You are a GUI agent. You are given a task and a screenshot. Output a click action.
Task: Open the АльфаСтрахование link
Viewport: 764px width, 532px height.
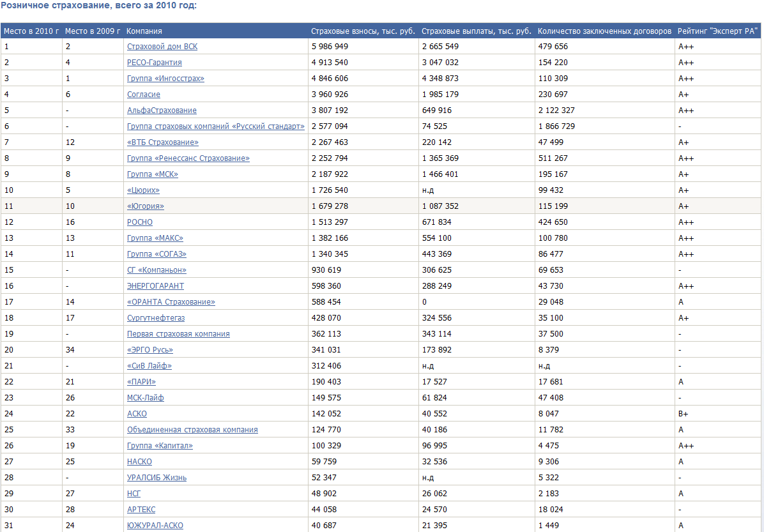tap(162, 110)
